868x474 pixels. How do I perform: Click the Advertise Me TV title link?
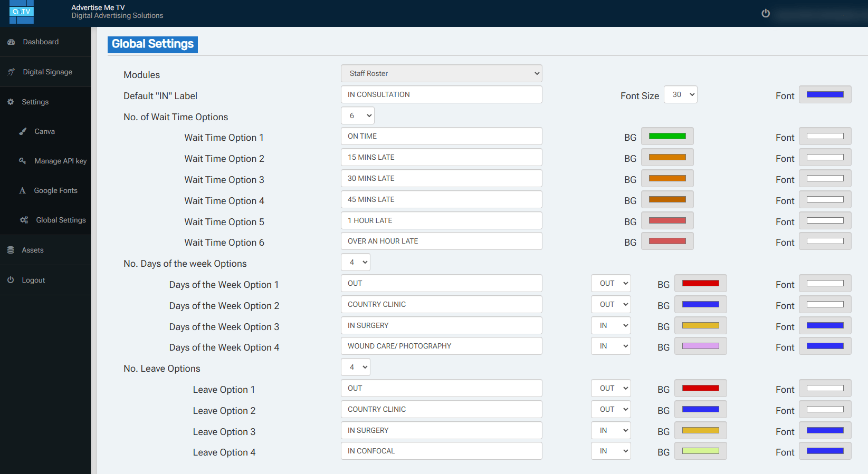(x=98, y=7)
